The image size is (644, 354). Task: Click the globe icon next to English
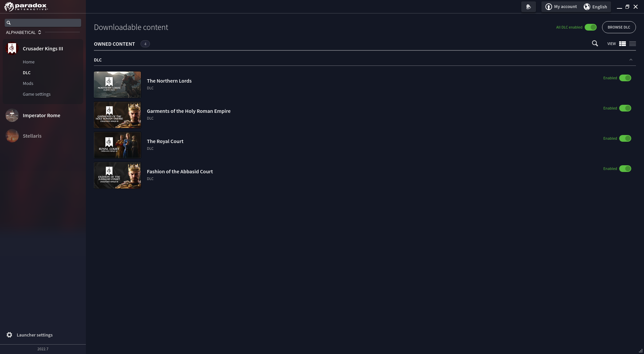[x=587, y=7]
